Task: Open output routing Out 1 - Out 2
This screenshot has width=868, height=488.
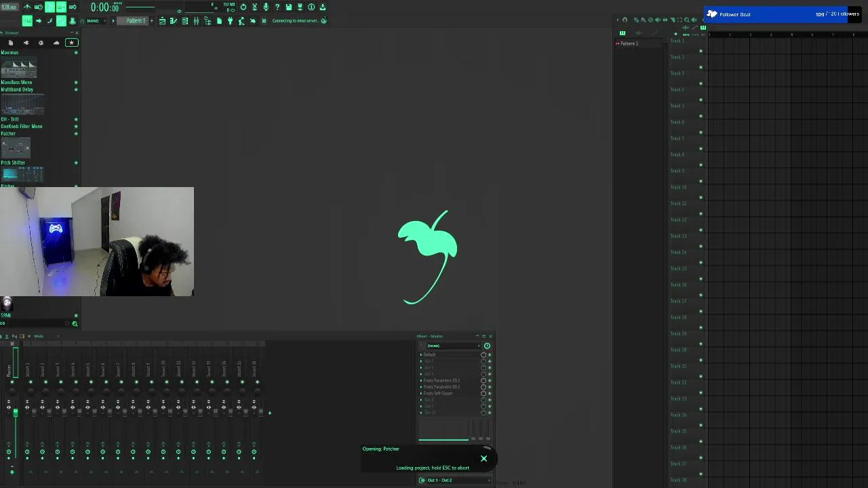Action: (x=454, y=480)
